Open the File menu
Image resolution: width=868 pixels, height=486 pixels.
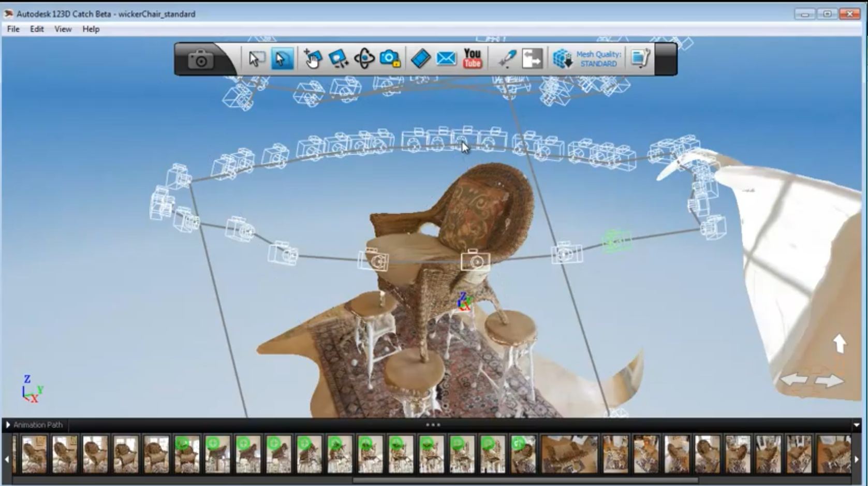coord(13,29)
